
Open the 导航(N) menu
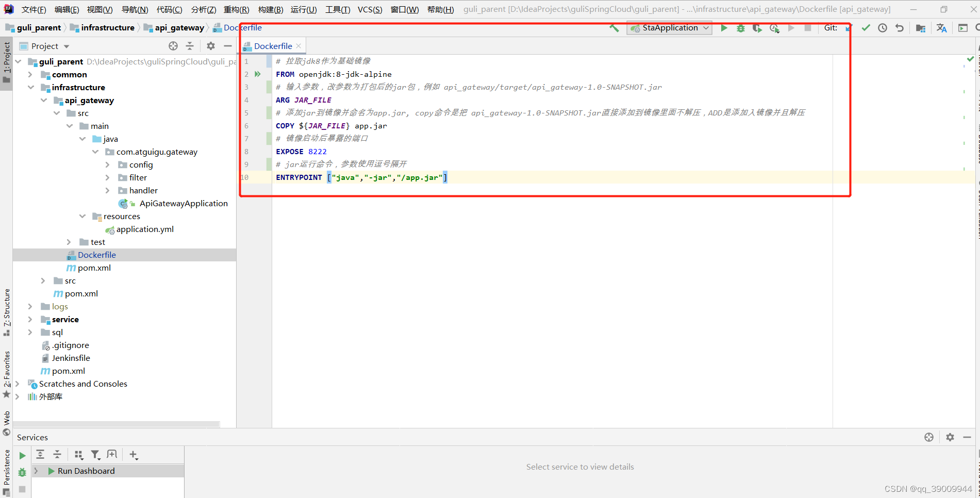point(135,10)
